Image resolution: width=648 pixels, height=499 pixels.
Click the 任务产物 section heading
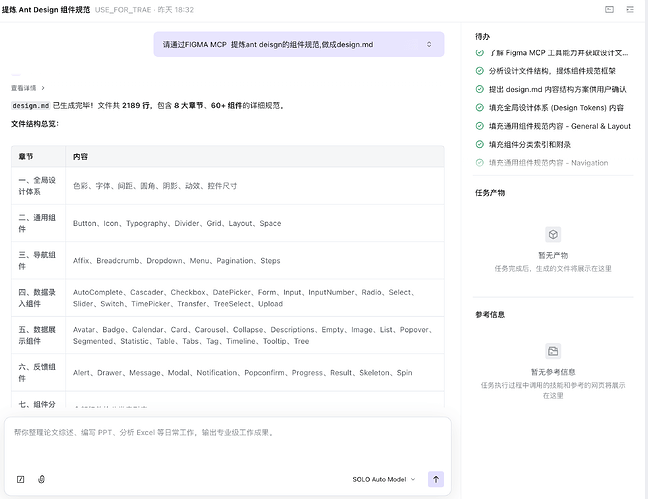490,193
